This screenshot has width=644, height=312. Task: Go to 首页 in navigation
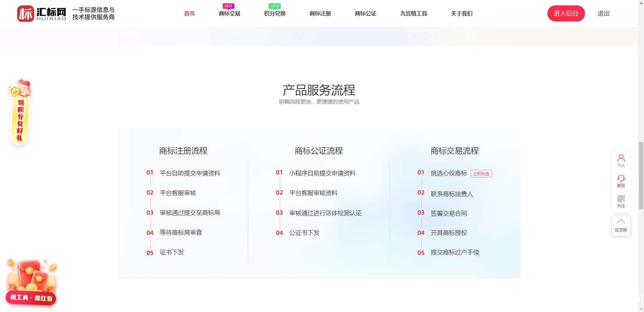[189, 13]
